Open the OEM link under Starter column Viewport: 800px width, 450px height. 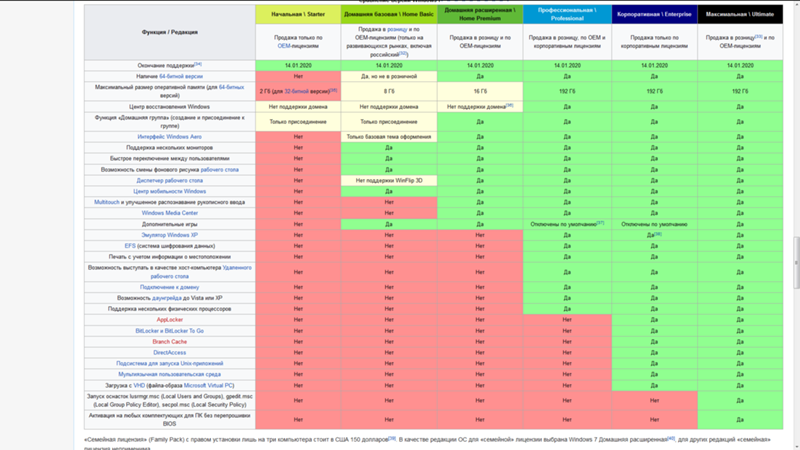(284, 46)
